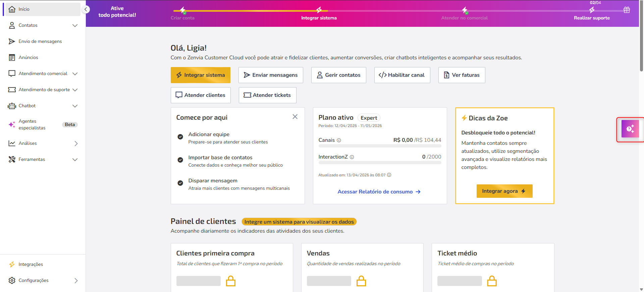
Task: Open Acessar Relatório de consumo link
Action: click(379, 192)
